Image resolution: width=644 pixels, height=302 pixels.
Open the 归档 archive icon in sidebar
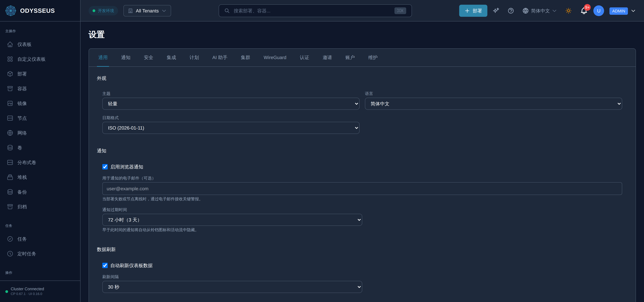click(x=10, y=207)
